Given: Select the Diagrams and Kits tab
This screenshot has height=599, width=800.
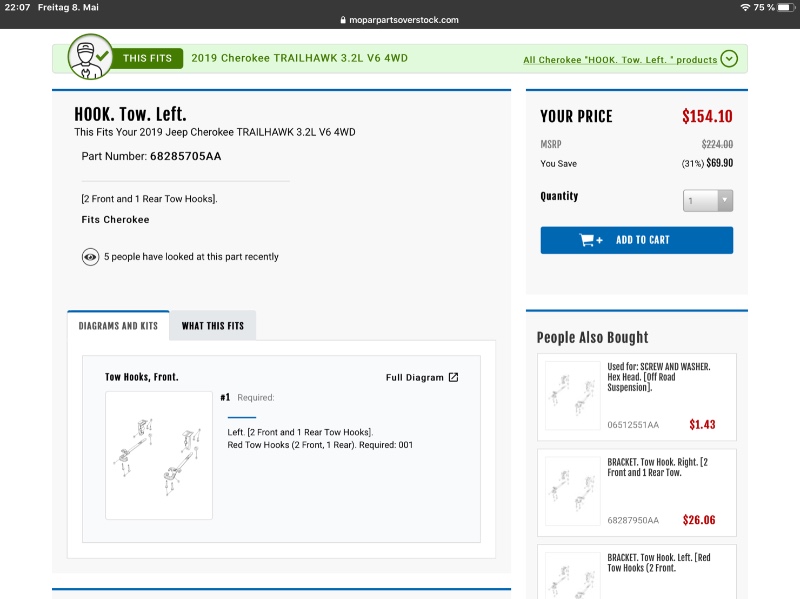Looking at the screenshot, I should 118,326.
